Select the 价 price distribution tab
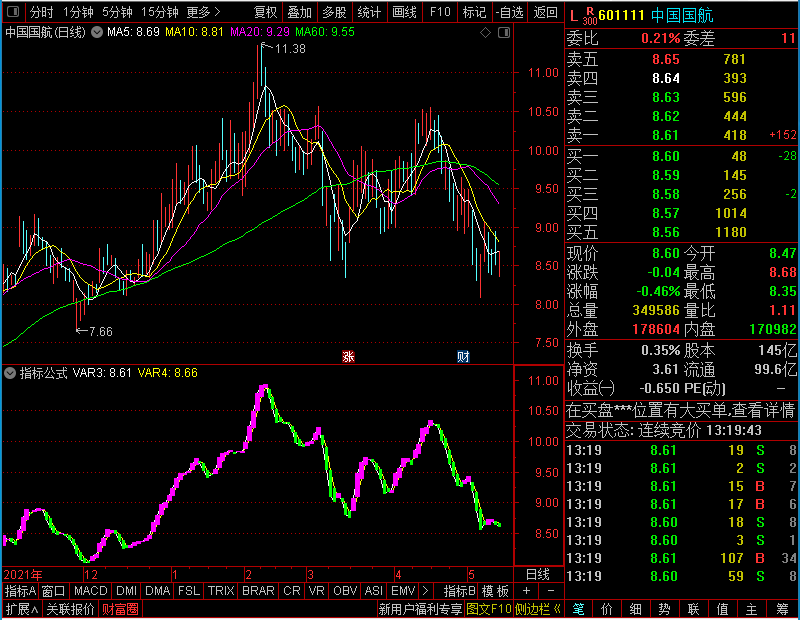The height and width of the screenshot is (620, 800). (607, 609)
